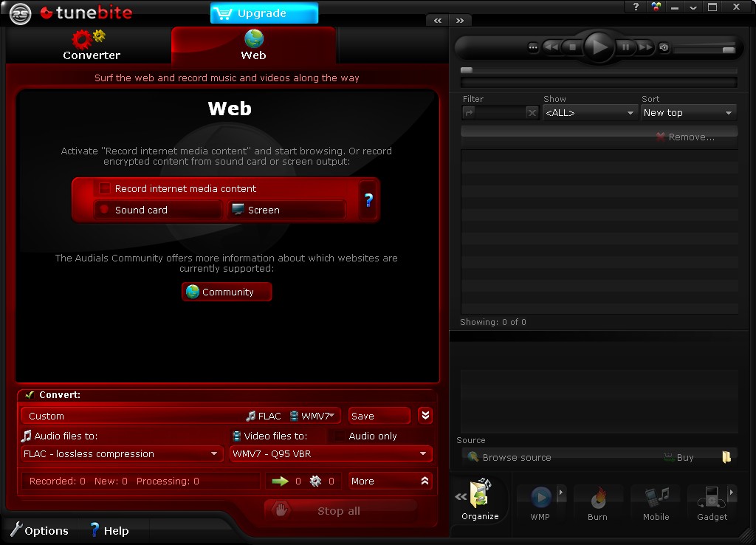Mute with the speaker icon
Image resolution: width=756 pixels, height=545 pixels.
pyautogui.click(x=664, y=47)
